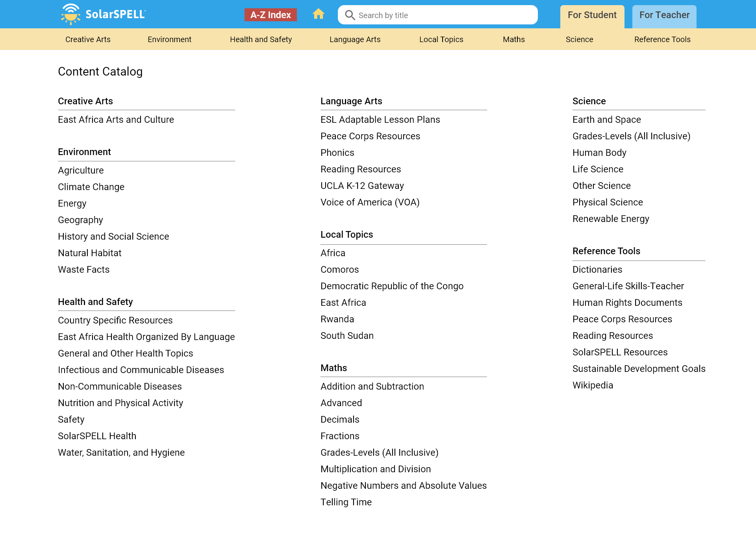756x549 pixels.
Task: Open Non-Communicable Diseases link
Action: (120, 386)
